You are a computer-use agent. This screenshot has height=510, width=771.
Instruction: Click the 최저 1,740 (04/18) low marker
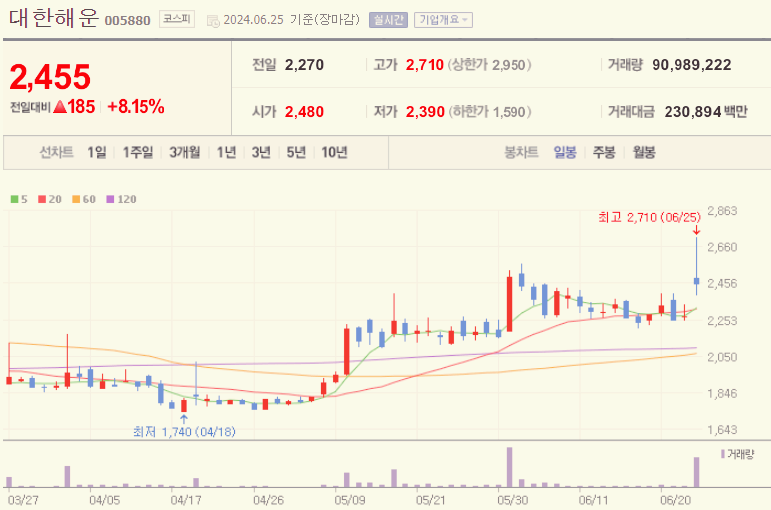click(184, 432)
